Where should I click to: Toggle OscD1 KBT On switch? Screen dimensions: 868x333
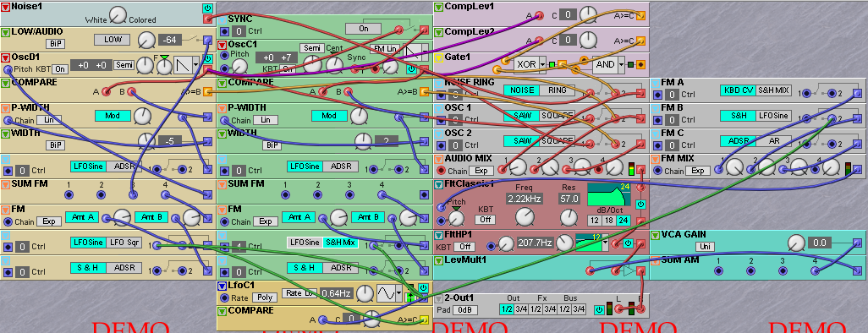[60, 69]
